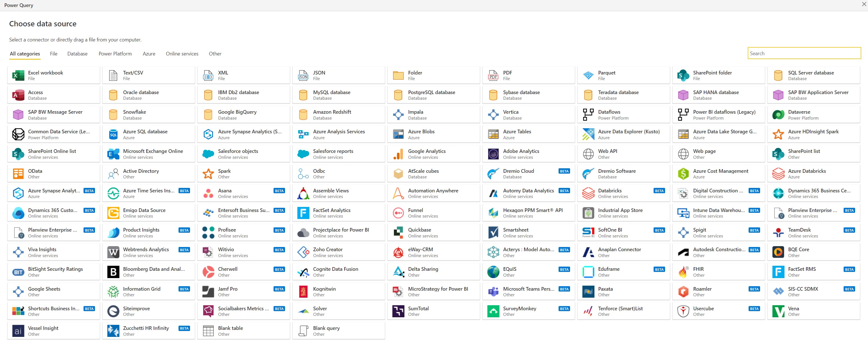Open the Azure SQL database connector
868x345 pixels.
(149, 134)
